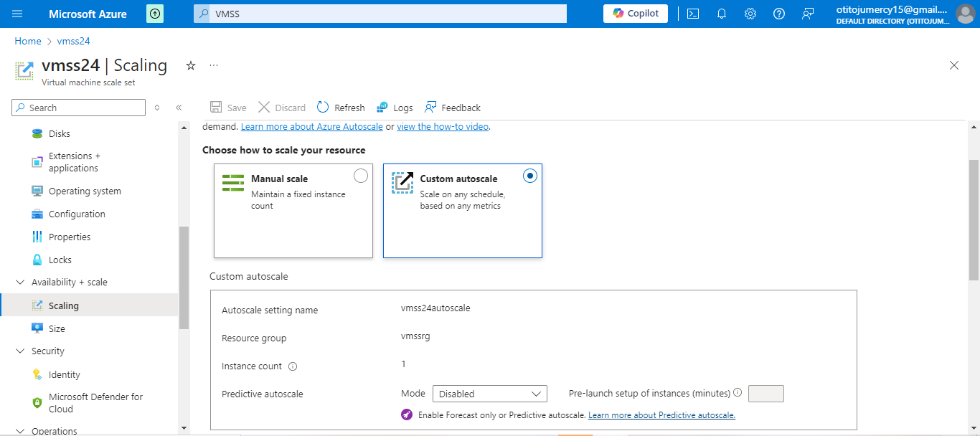Click the Pre-launch setup minutes input field
The width and height of the screenshot is (980, 436).
pyautogui.click(x=765, y=394)
